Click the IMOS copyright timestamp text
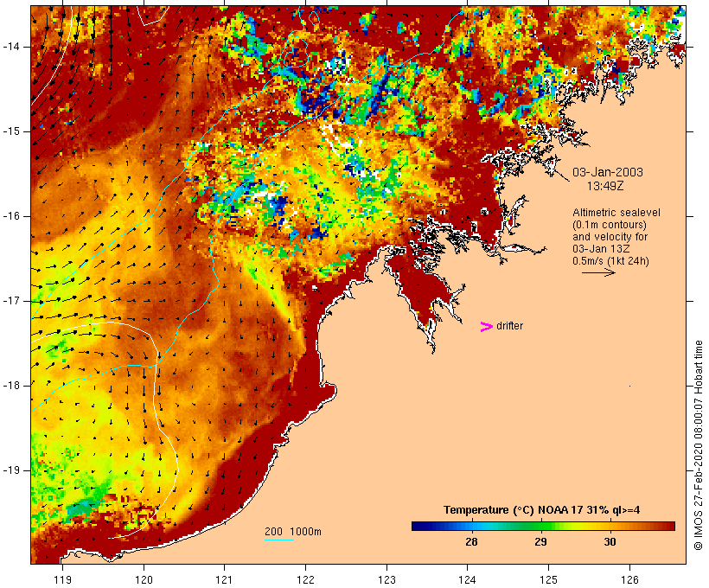The image size is (709, 588). click(x=698, y=445)
